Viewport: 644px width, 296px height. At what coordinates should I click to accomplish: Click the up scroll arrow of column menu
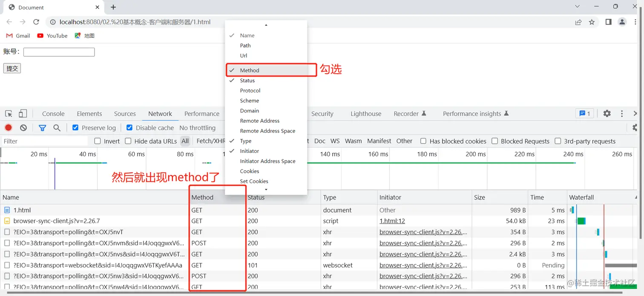[266, 25]
